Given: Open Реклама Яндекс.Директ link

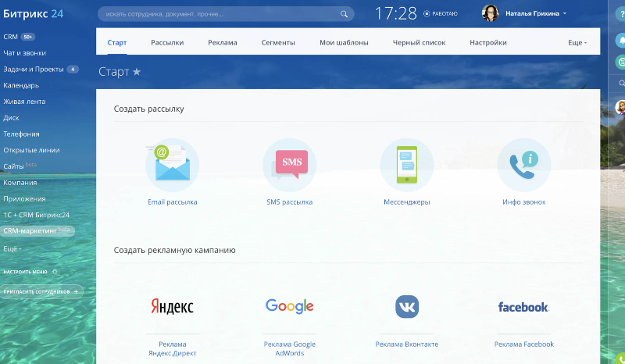Looking at the screenshot, I should [172, 348].
